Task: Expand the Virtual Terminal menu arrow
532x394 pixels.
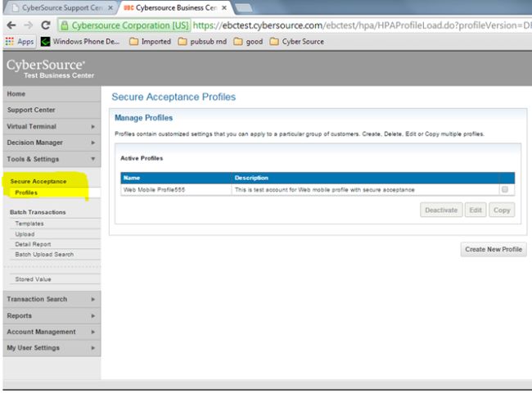Action: coord(93,127)
